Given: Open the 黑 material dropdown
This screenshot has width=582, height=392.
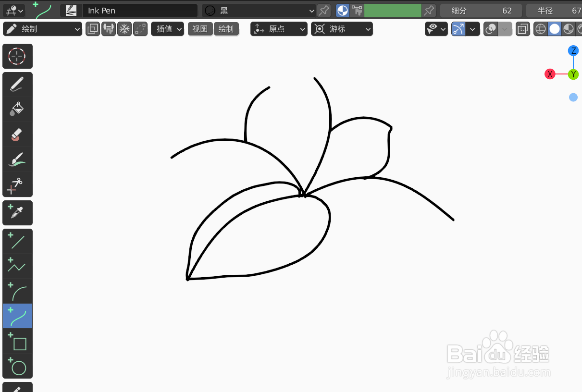Looking at the screenshot, I should (x=259, y=10).
